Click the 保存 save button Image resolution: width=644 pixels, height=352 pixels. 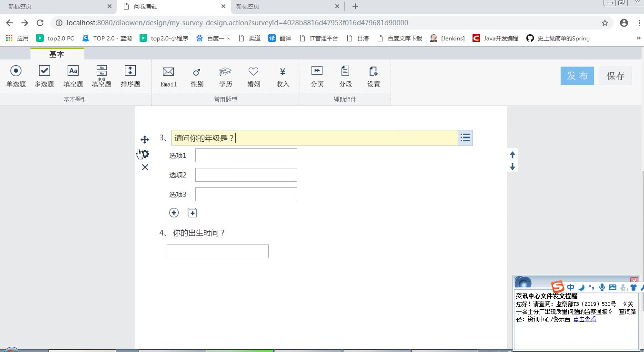pos(615,76)
